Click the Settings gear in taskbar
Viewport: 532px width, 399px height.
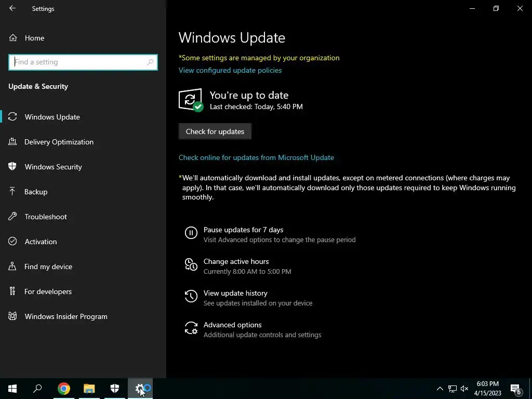click(140, 389)
